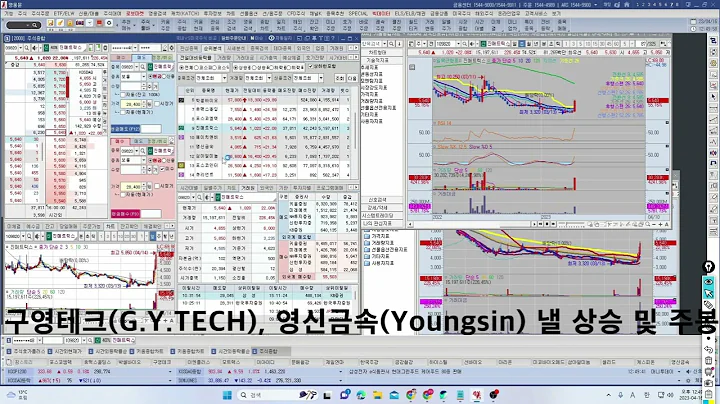
Task: Click the 현금매도(F12) sell button
Action: [125, 129]
